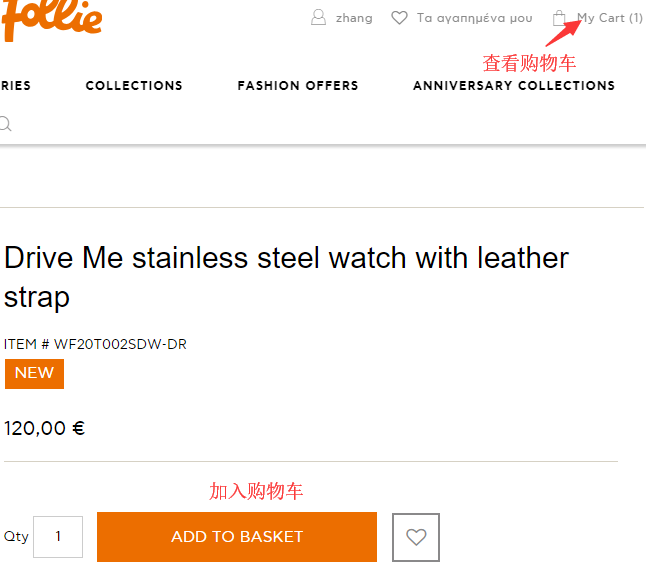Open the Fashion Offers menu
The image size is (646, 567).
(298, 85)
